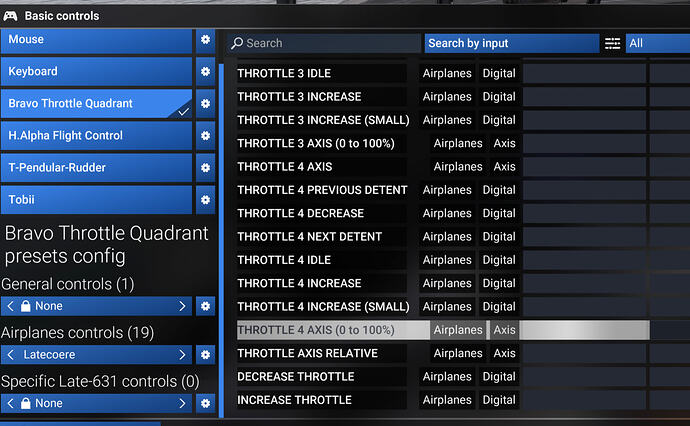Click the magnifier icon in Search field

click(237, 43)
